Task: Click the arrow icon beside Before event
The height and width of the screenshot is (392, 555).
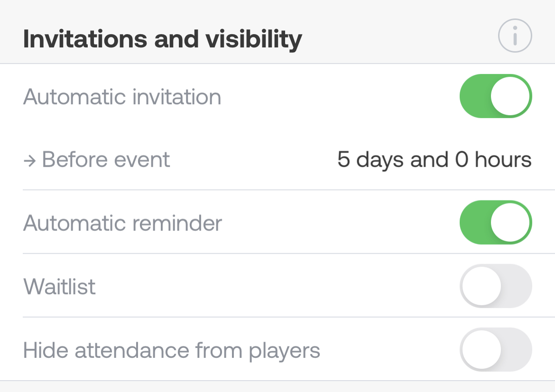Action: 30,160
